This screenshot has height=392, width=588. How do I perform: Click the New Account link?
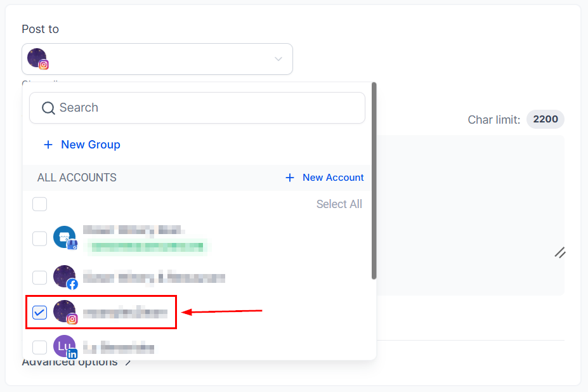click(x=333, y=178)
